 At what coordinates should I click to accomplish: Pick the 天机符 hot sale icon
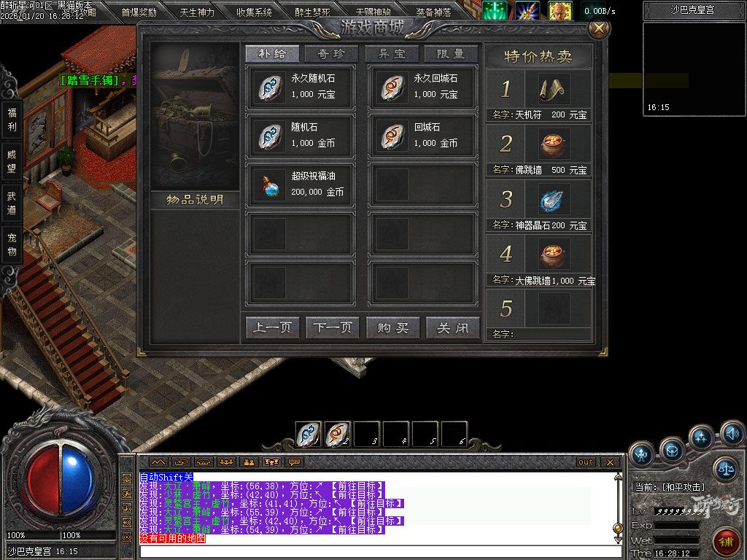554,90
